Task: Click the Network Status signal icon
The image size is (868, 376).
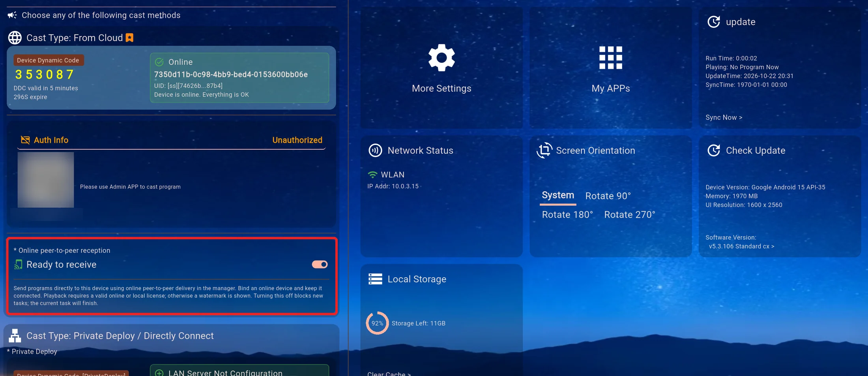Action: pos(375,150)
